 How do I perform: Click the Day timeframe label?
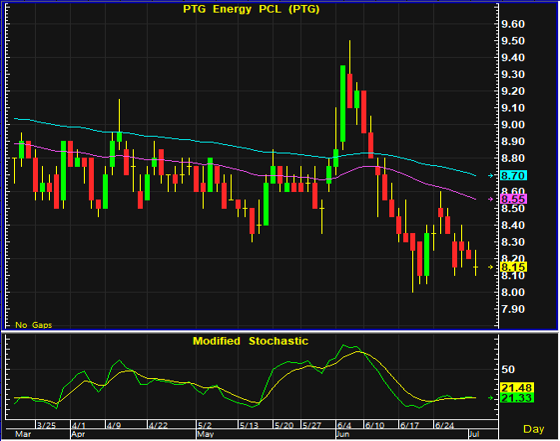533,429
